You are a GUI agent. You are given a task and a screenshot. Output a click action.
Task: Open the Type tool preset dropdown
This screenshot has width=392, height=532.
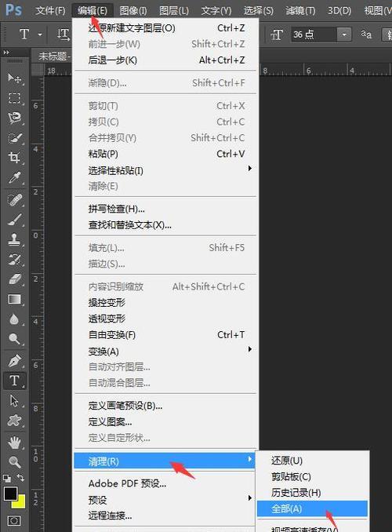(40, 35)
